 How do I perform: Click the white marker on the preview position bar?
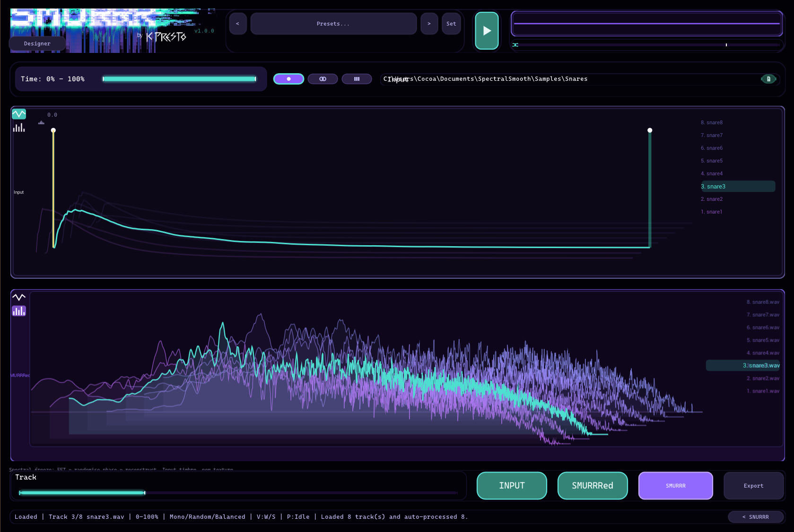(726, 45)
